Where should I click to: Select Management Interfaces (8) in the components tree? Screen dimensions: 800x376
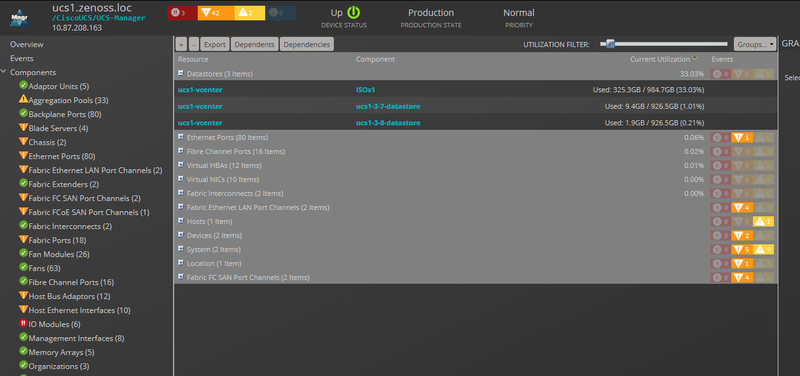77,338
